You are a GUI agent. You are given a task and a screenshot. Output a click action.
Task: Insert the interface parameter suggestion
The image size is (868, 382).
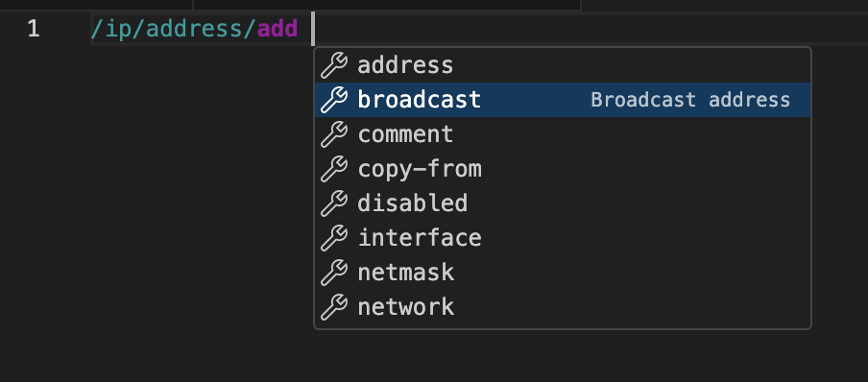(420, 238)
